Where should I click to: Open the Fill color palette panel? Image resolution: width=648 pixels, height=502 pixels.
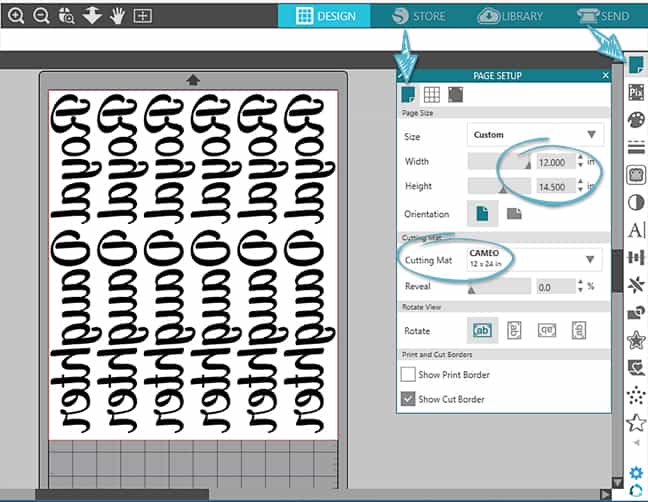(635, 119)
